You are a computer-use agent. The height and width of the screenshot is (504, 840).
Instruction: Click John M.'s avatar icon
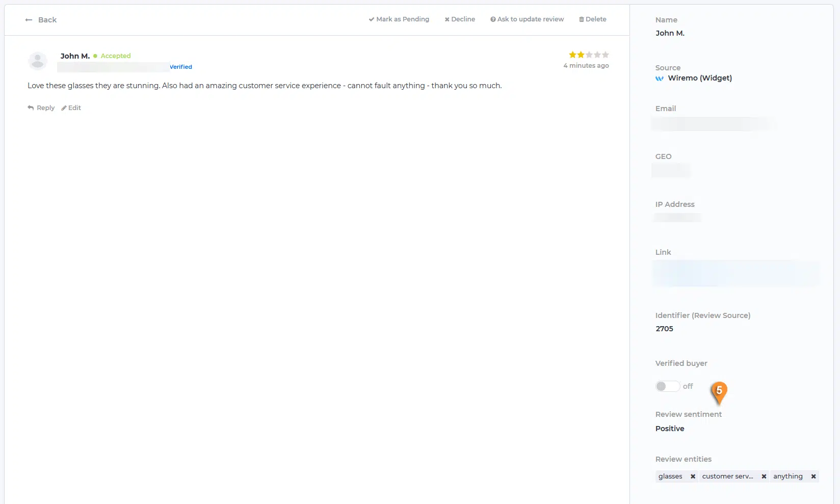[37, 61]
